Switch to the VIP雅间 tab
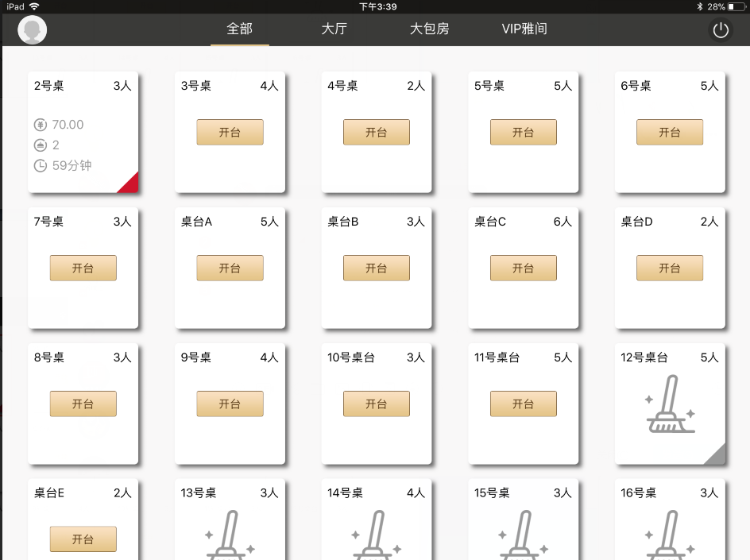Screen dimensions: 750x560 point(524,29)
